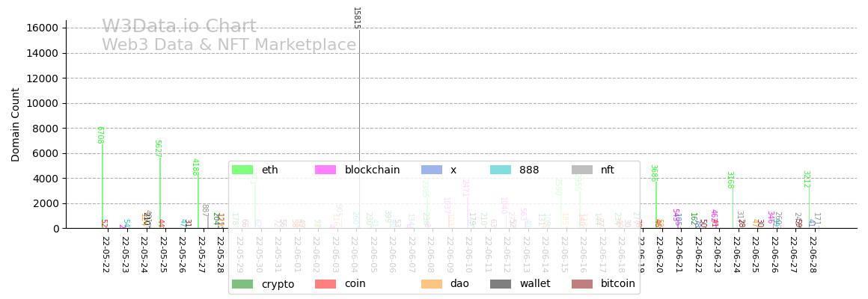Click the Web3 Data & NFT Marketplace subtitle
Viewport: 868px width, 299px height.
229,46
